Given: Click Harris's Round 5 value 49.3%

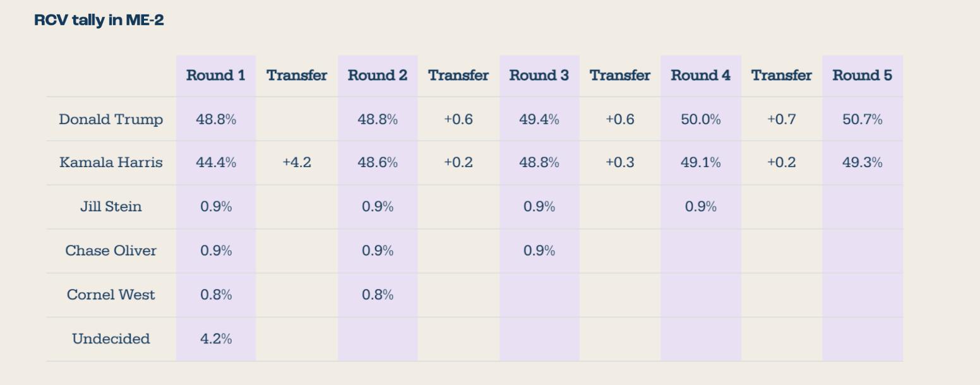Looking at the screenshot, I should coord(862,162).
